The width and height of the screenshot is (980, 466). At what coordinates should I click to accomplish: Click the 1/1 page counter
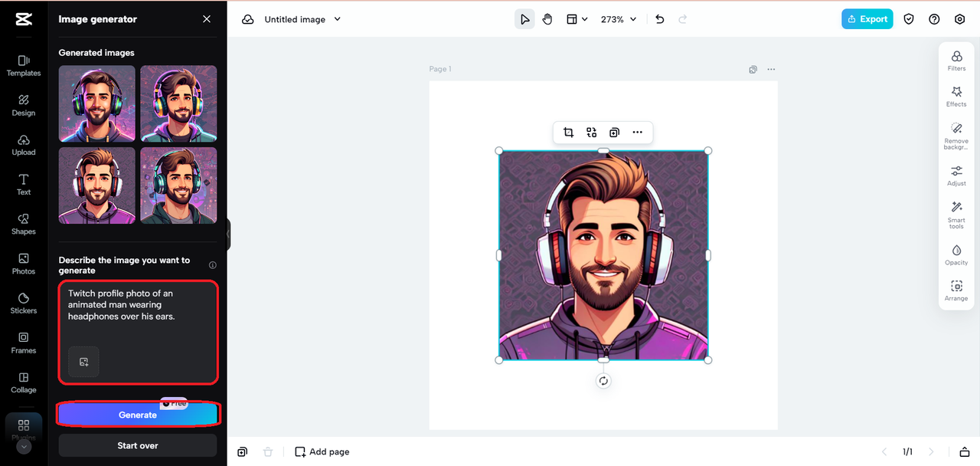[x=907, y=451]
